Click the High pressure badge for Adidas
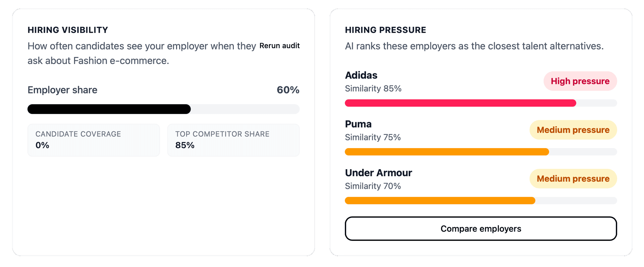Screen dimensions: 644x267 [580, 81]
